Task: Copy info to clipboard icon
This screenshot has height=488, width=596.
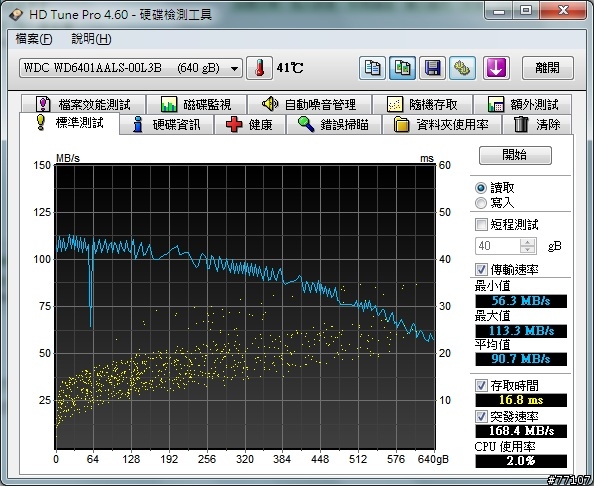Action: click(372, 68)
